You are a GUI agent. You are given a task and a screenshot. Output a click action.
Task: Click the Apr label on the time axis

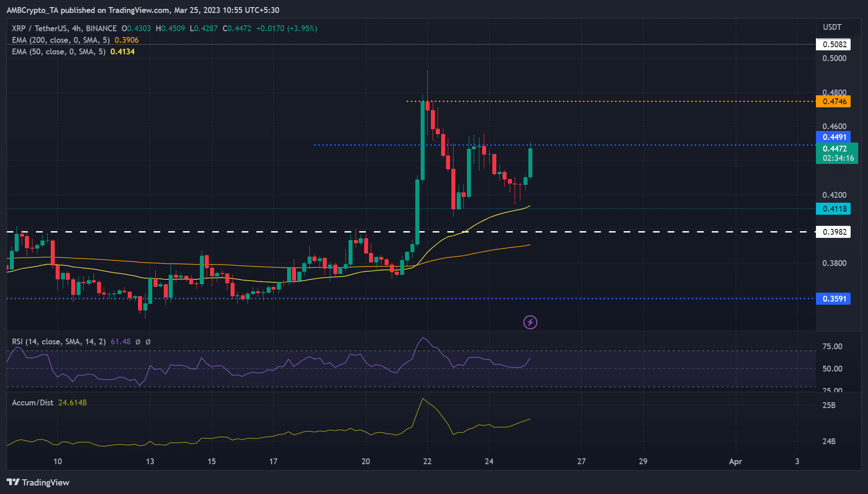tap(735, 462)
